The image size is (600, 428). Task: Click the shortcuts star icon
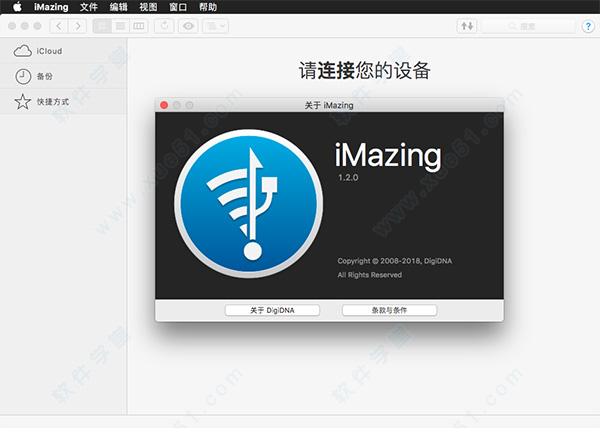[x=23, y=102]
